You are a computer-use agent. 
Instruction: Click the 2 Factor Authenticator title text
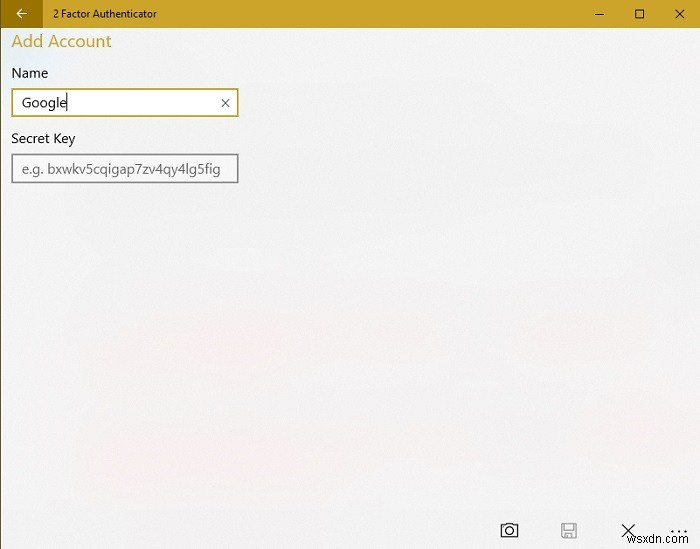[x=105, y=14]
